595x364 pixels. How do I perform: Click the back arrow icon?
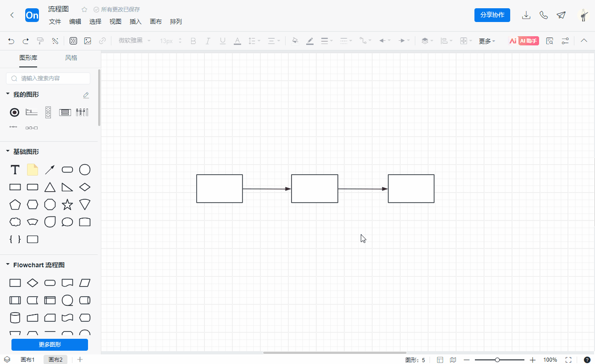12,15
